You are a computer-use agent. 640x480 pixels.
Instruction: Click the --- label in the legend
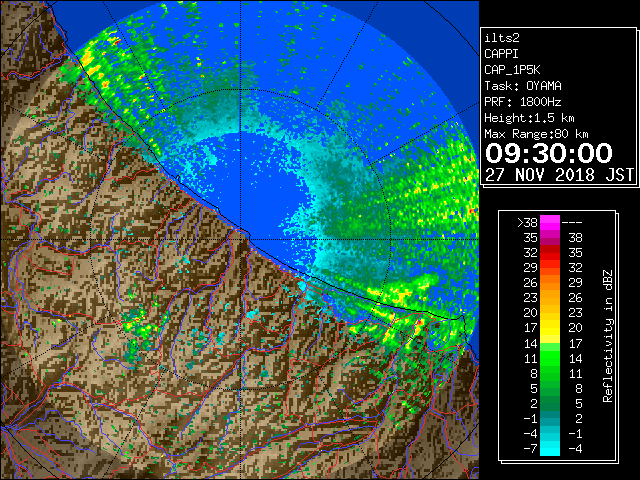click(572, 223)
